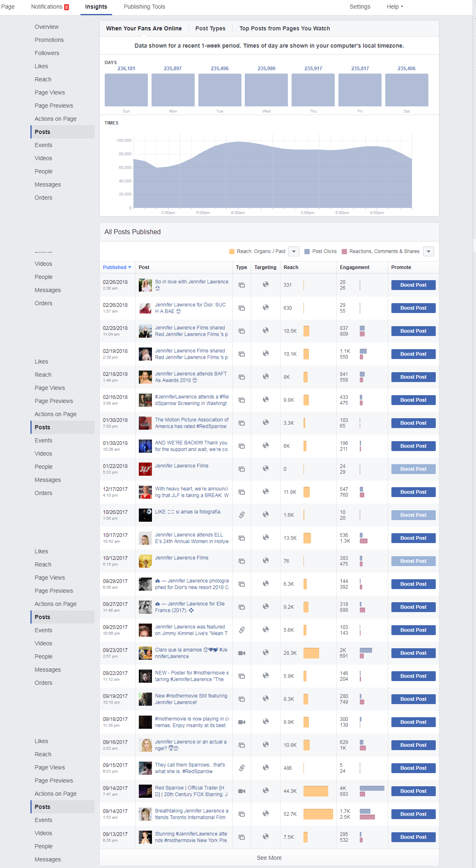Click photo type icon for Dior SUCH A BAE post
The image size is (476, 868).
tap(242, 308)
